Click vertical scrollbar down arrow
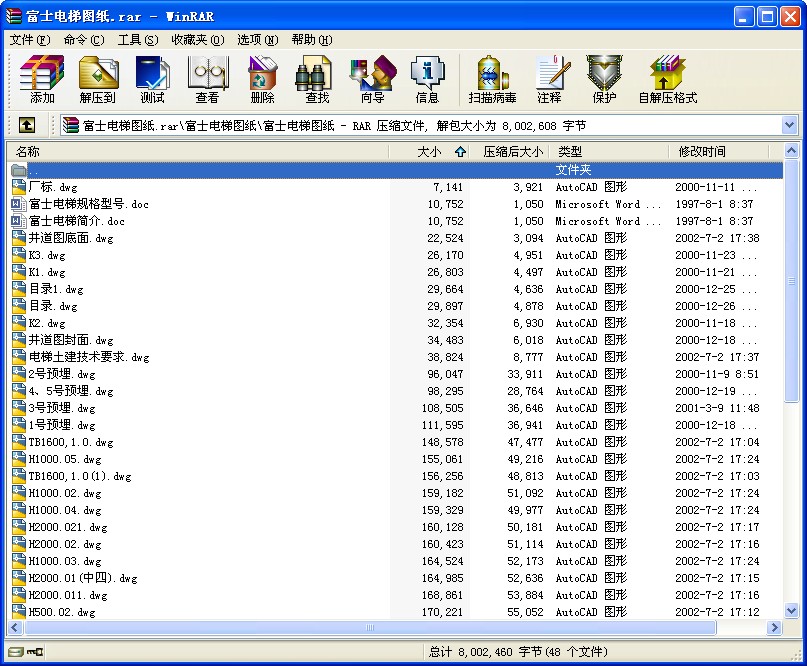Screen dimensions: 807x666 click(x=792, y=610)
